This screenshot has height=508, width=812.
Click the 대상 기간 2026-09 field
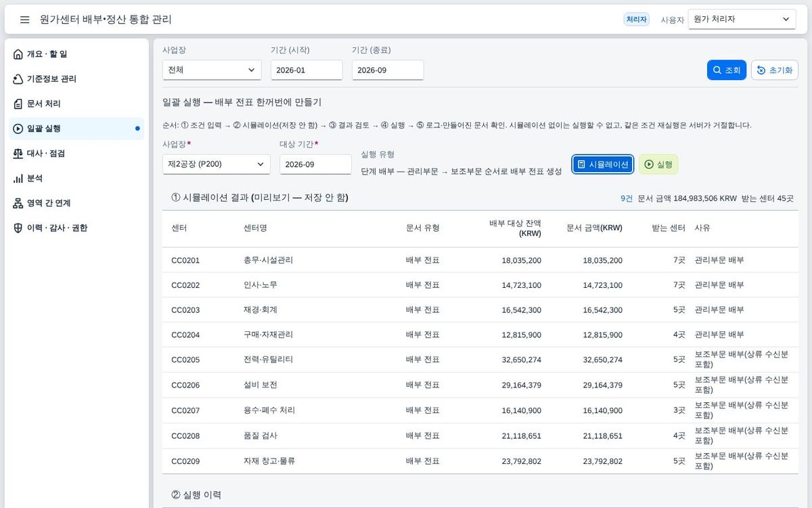click(315, 165)
